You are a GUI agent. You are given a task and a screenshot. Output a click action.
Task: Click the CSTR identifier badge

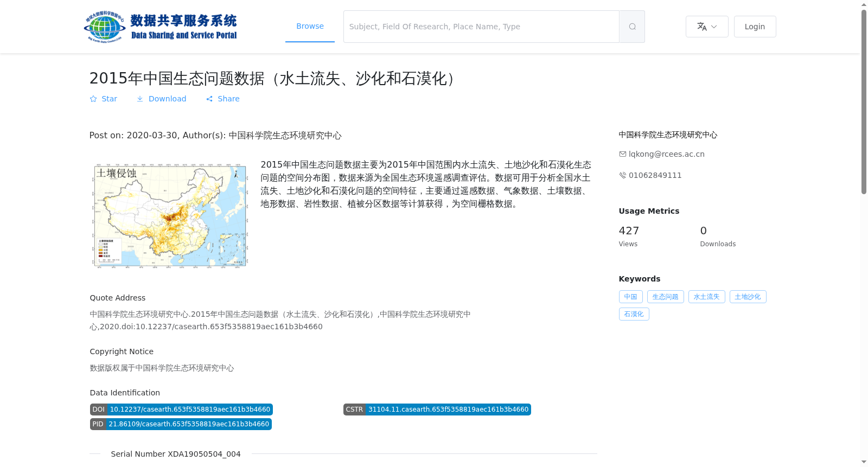click(437, 410)
